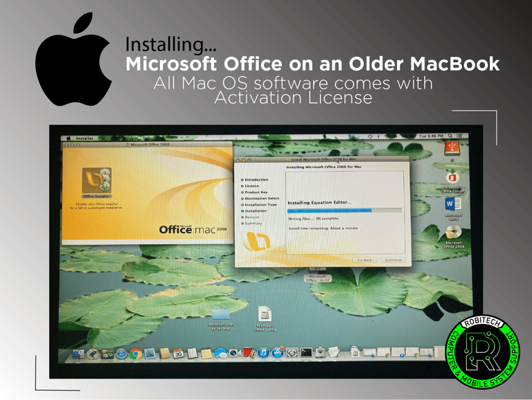Select Microsoft Office 2008 disc desktop icon

coord(454,233)
